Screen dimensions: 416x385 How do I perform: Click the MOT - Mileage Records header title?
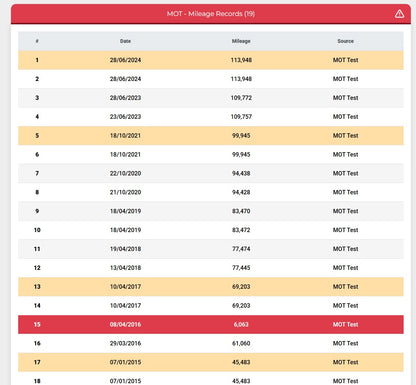[211, 14]
